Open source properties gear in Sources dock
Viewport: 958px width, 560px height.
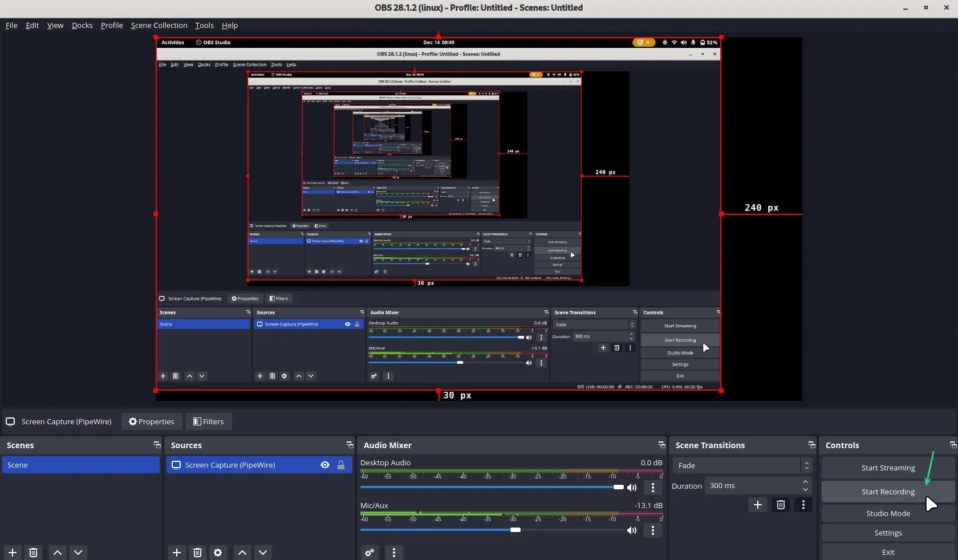[x=218, y=553]
